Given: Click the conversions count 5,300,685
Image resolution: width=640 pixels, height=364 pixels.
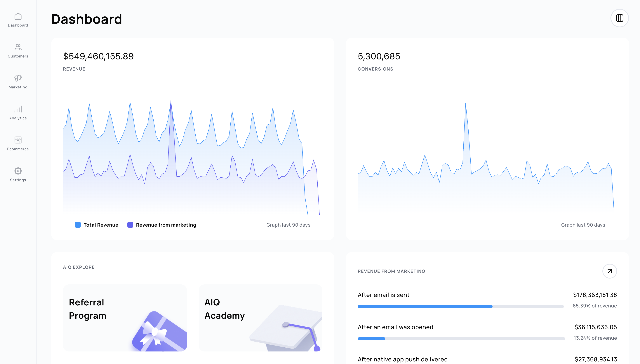Looking at the screenshot, I should (x=379, y=56).
